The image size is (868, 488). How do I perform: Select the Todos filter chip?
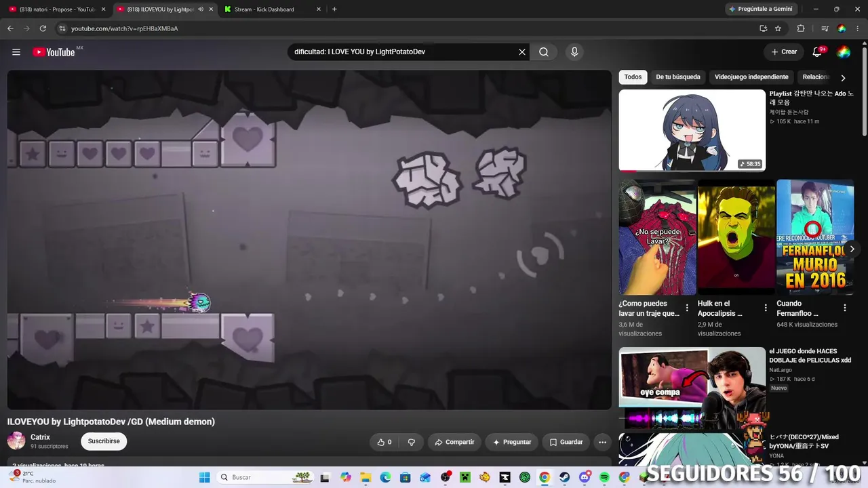click(x=633, y=77)
